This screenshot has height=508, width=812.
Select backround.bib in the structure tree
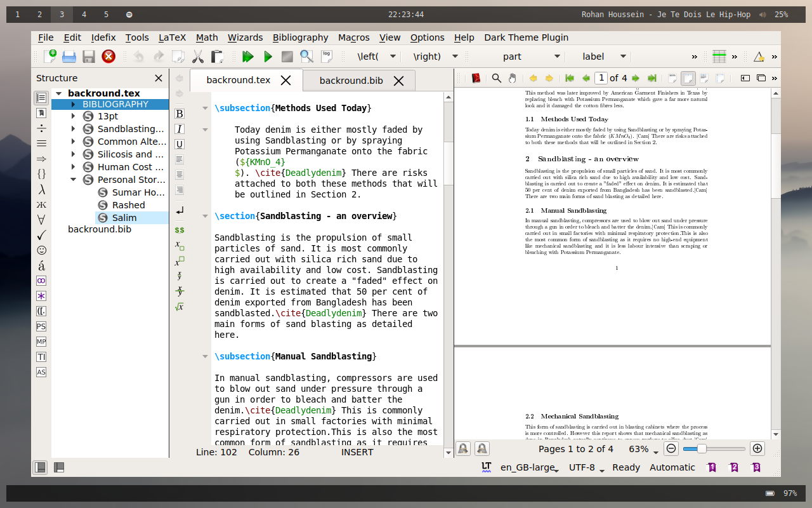coord(100,229)
